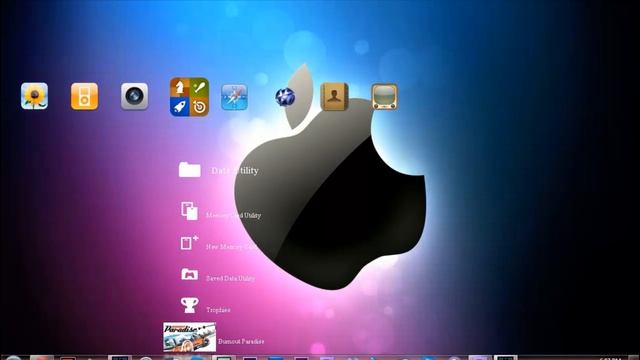Open the white folder icon
Image resolution: width=640 pixels, height=360 pixels.
tap(189, 169)
